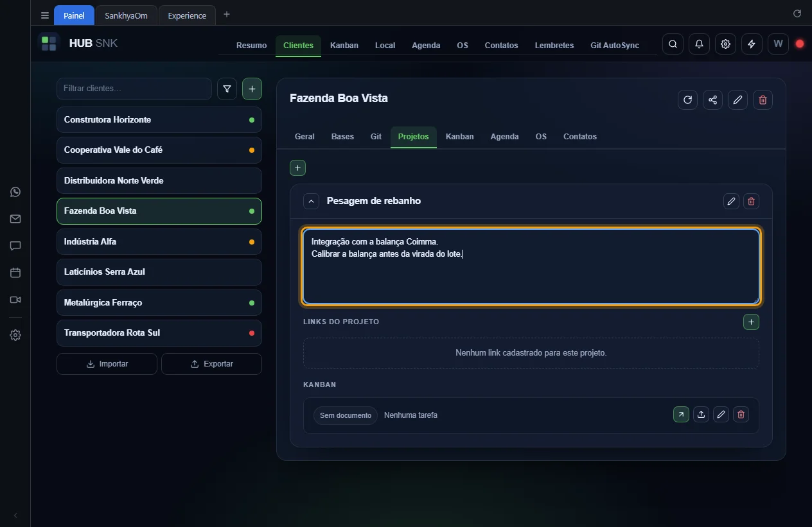Open the calendar icon in left sidebar
This screenshot has height=527, width=812.
[15, 273]
